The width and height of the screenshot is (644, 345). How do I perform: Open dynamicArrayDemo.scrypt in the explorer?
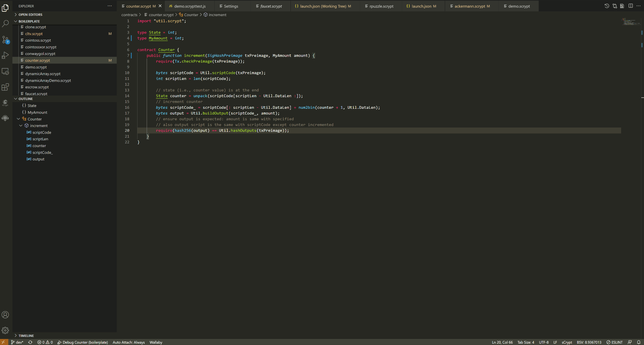tap(65, 81)
